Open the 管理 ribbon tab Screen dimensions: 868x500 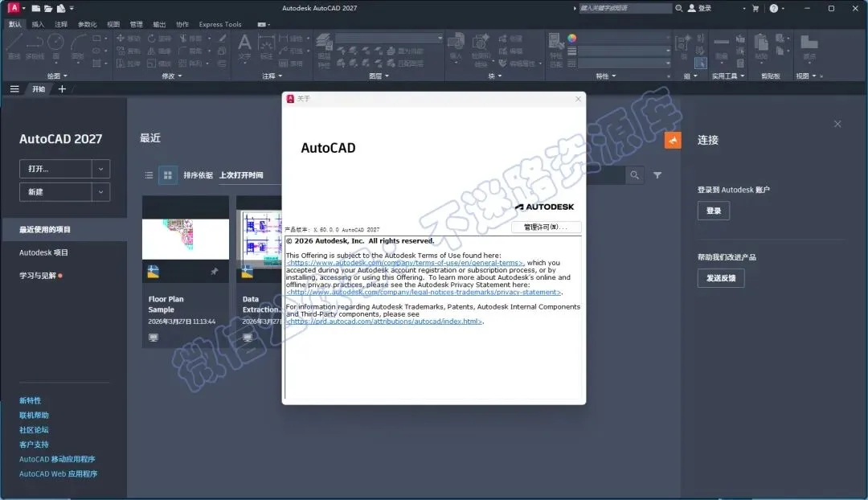point(136,24)
